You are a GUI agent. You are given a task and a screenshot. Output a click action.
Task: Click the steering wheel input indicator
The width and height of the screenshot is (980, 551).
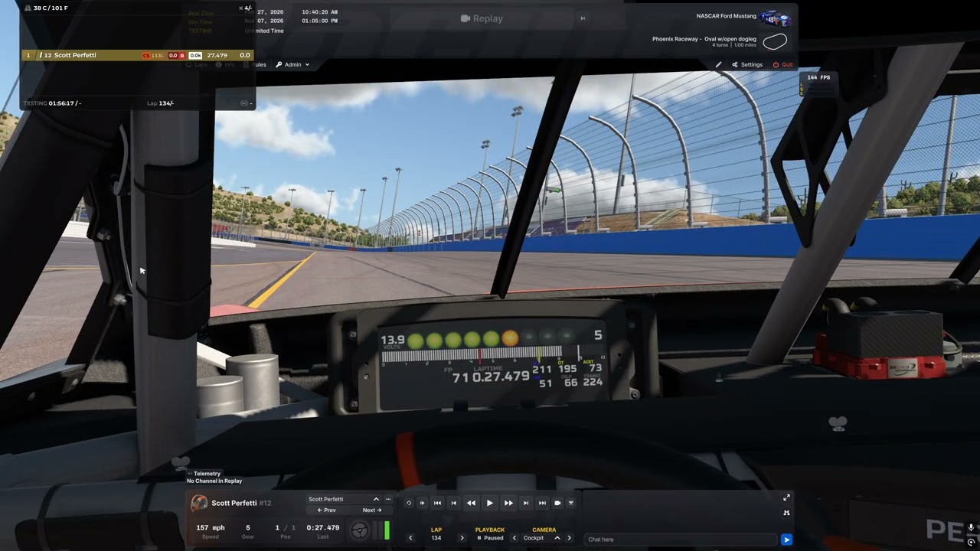click(360, 530)
